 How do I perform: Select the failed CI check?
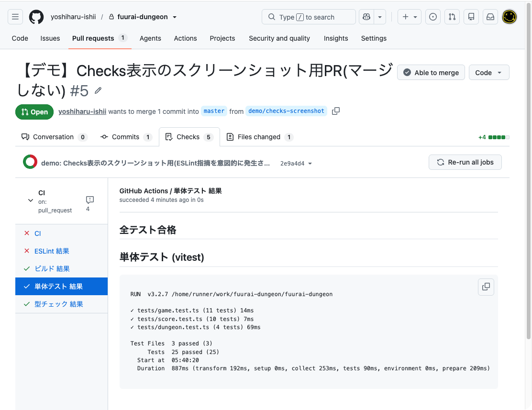pyautogui.click(x=61, y=233)
